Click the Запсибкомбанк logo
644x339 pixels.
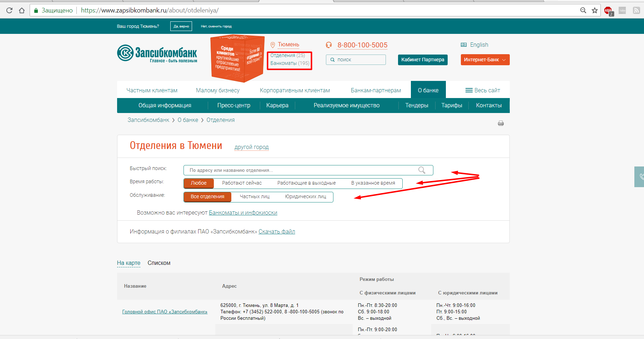point(157,53)
